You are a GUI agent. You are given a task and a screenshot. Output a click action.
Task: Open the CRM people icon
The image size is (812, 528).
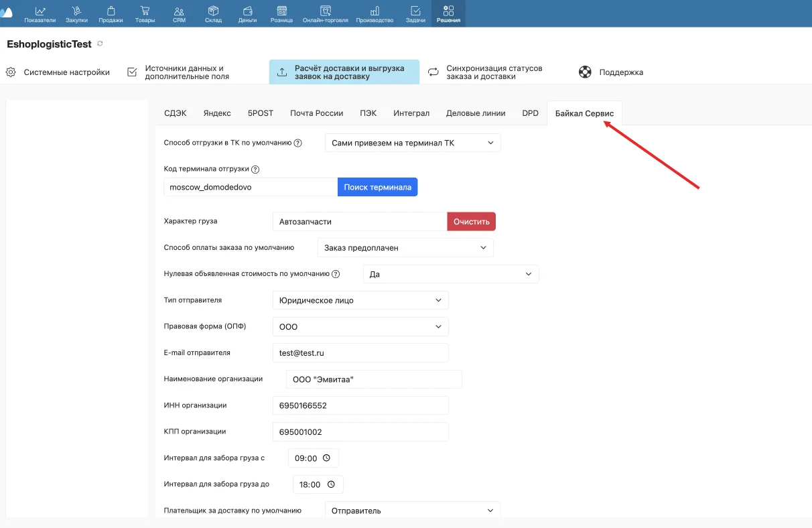179,11
